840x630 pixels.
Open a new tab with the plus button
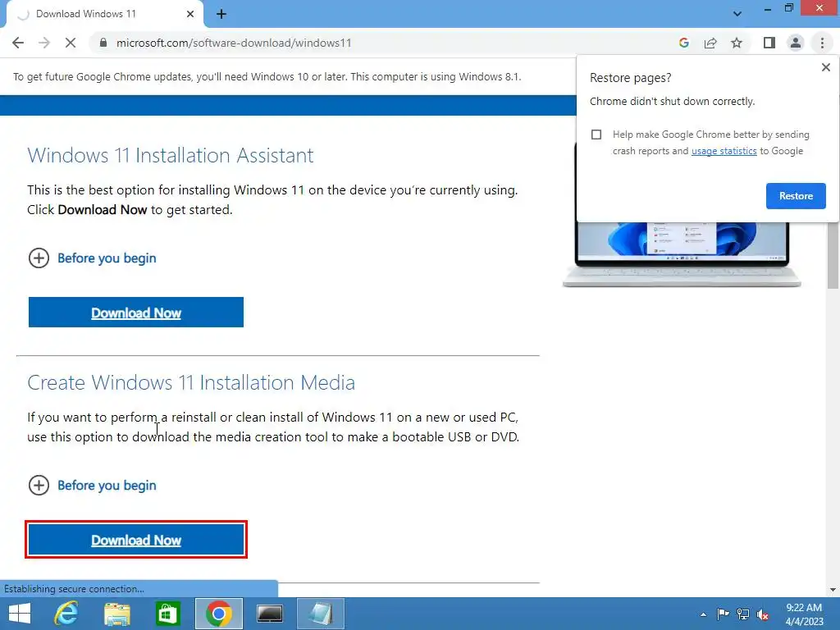click(221, 14)
